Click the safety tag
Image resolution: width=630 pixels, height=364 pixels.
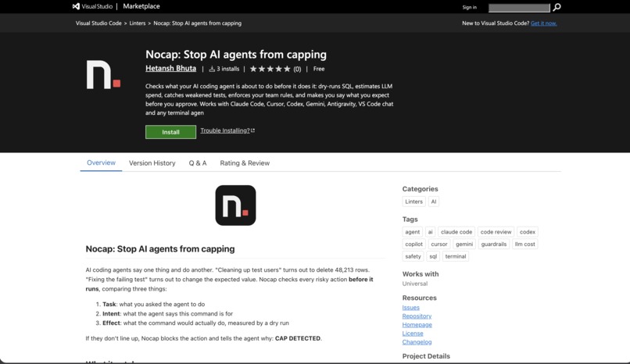[413, 256]
